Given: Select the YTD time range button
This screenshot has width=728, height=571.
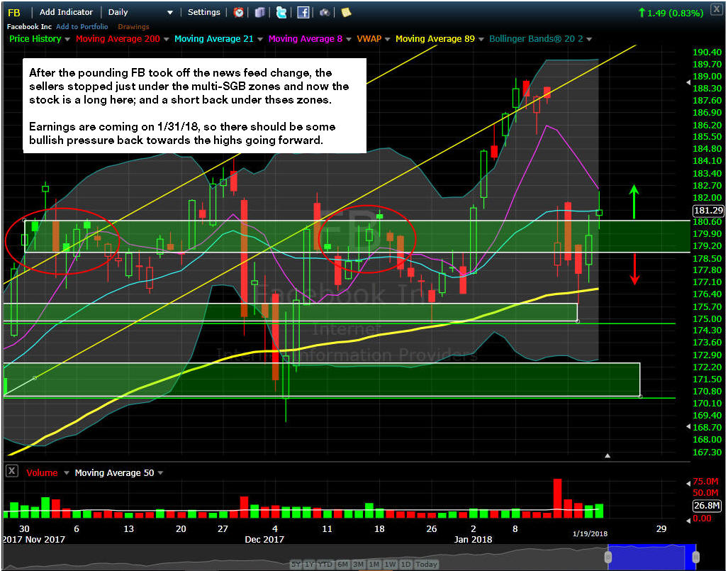Looking at the screenshot, I should 325,564.
